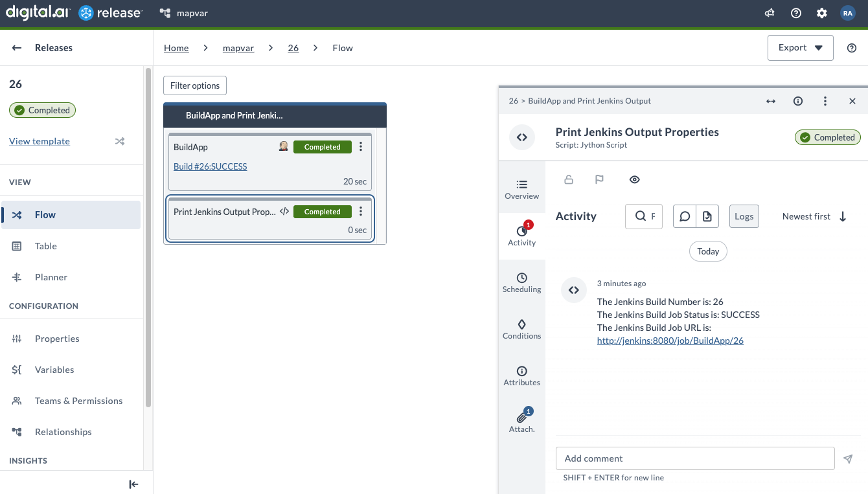Click the code icon on Print Jenkins task

point(284,212)
